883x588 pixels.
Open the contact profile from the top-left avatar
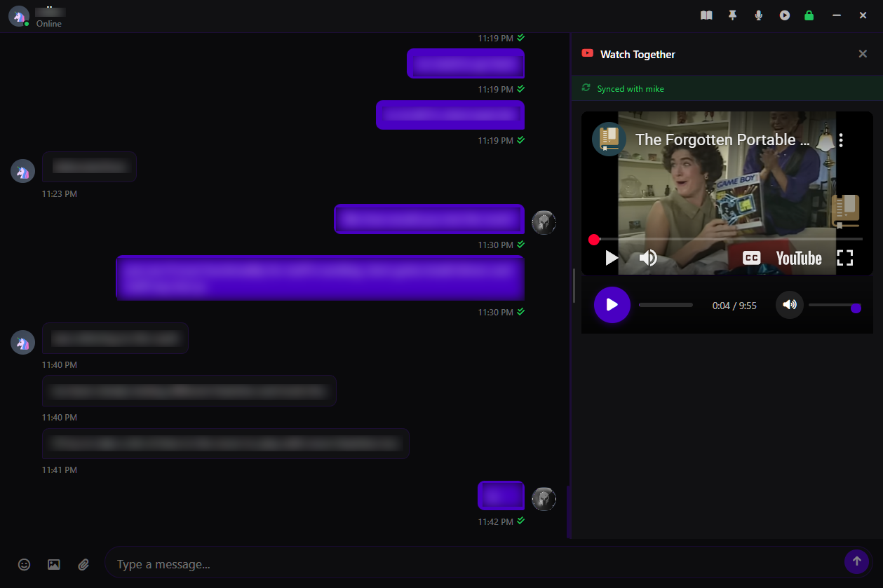[x=19, y=15]
